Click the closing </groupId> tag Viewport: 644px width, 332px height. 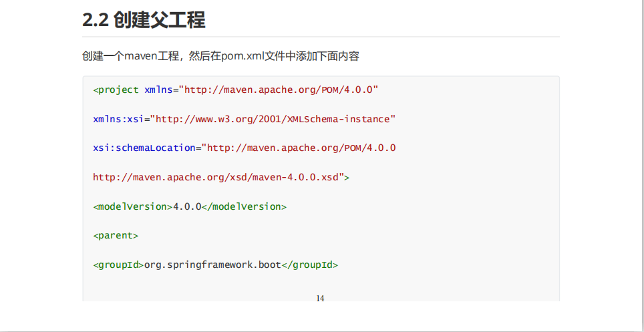(x=310, y=265)
